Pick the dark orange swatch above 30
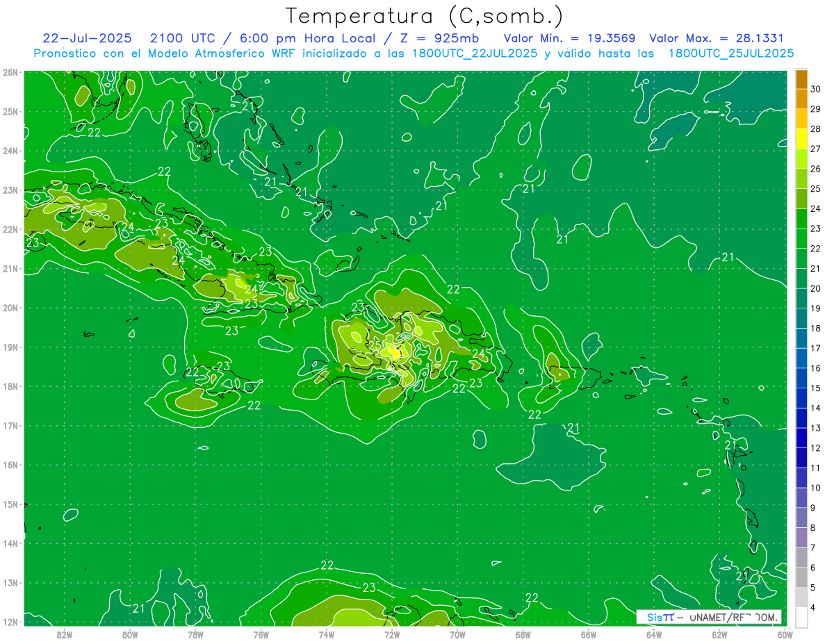 click(801, 79)
